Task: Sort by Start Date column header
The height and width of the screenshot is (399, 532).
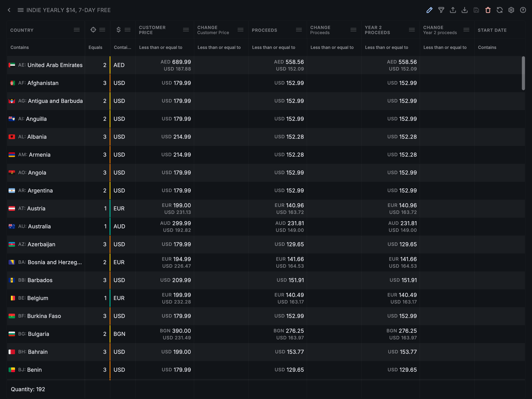Action: (x=492, y=30)
